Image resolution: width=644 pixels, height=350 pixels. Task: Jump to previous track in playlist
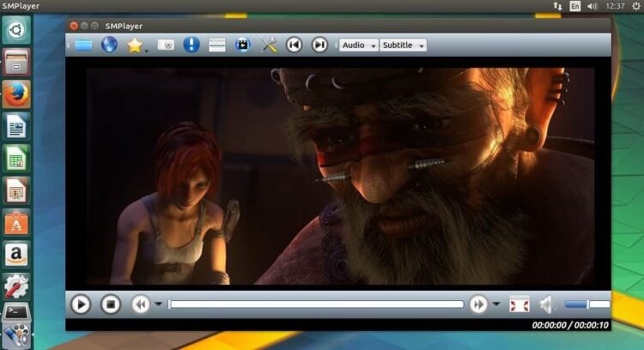(294, 45)
